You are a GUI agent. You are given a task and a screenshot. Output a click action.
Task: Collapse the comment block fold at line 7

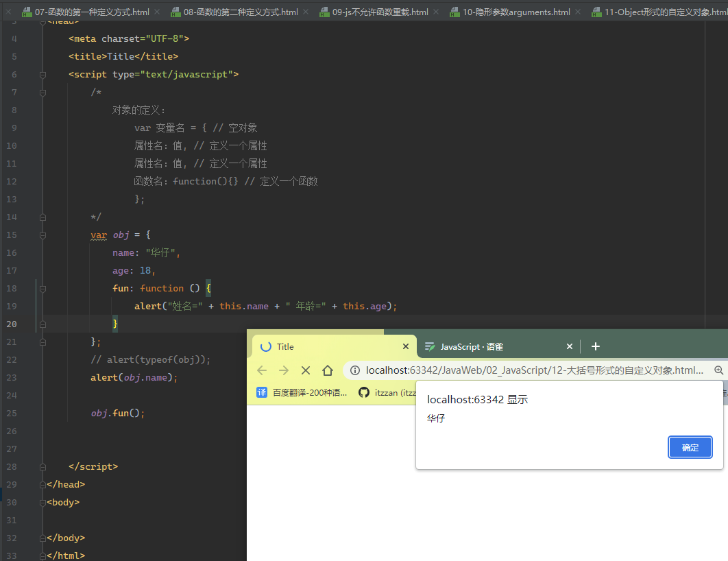(x=43, y=93)
